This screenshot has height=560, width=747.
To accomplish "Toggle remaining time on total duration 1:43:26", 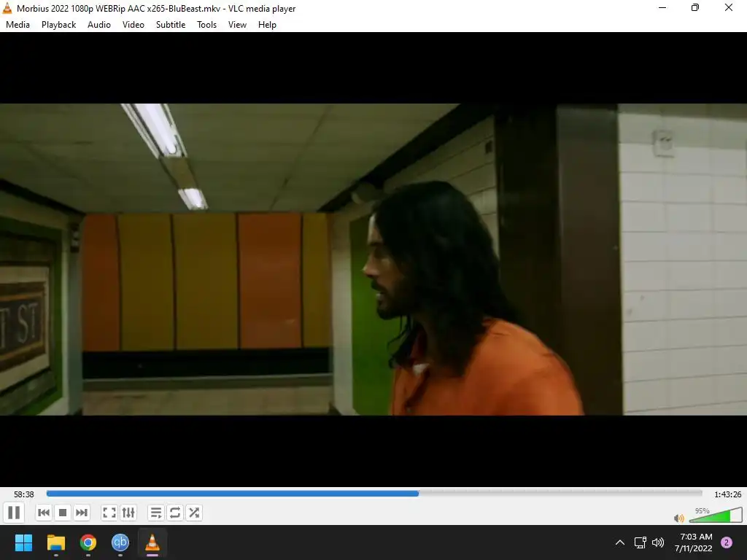I will pos(727,494).
